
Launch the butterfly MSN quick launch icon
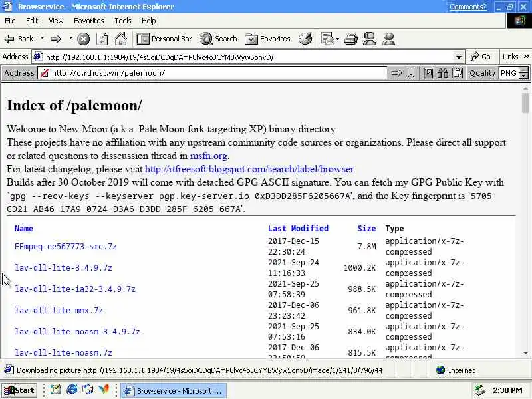(x=104, y=390)
